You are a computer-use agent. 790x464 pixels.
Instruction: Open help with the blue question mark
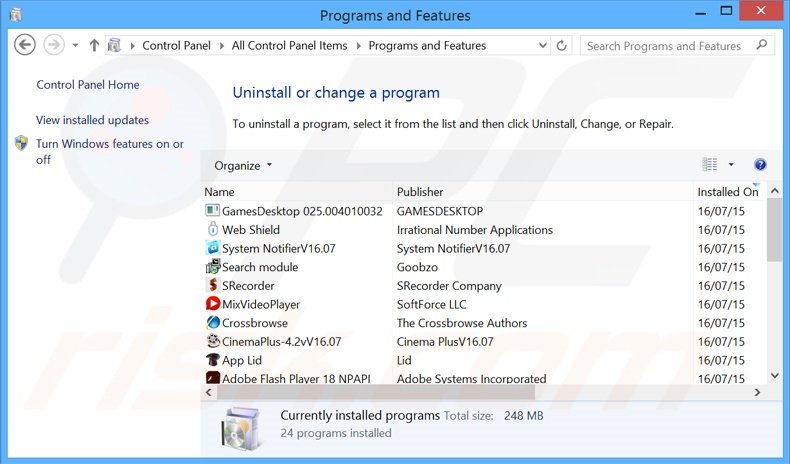(760, 165)
